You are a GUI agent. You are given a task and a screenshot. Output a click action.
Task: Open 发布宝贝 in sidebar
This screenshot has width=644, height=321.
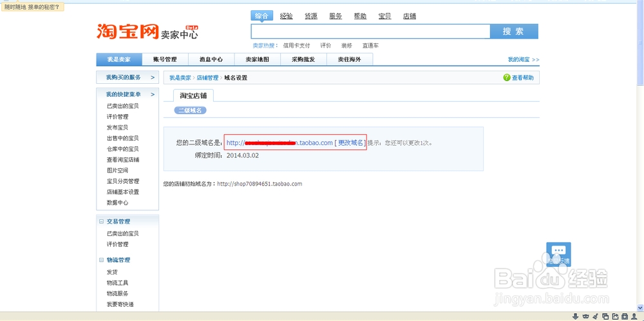pyautogui.click(x=117, y=128)
